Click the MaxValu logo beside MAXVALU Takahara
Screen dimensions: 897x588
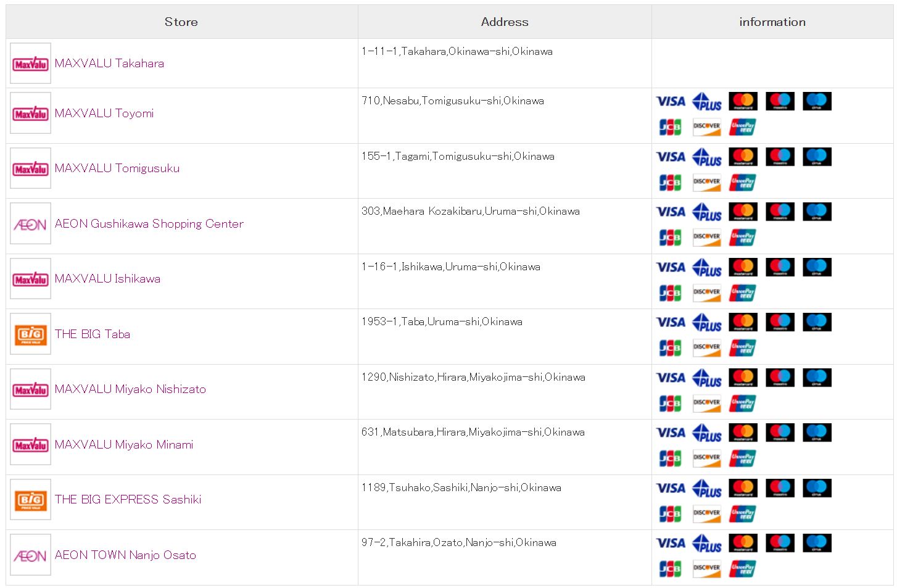click(31, 63)
